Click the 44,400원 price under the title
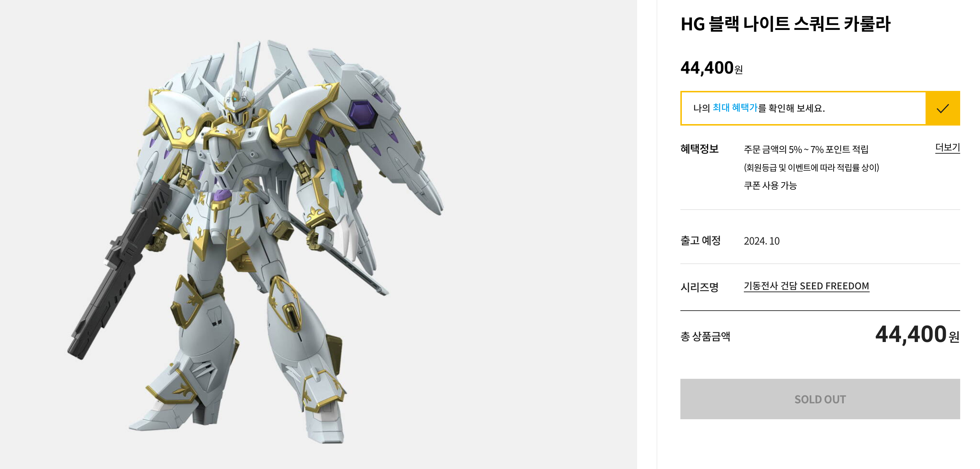 pos(711,68)
